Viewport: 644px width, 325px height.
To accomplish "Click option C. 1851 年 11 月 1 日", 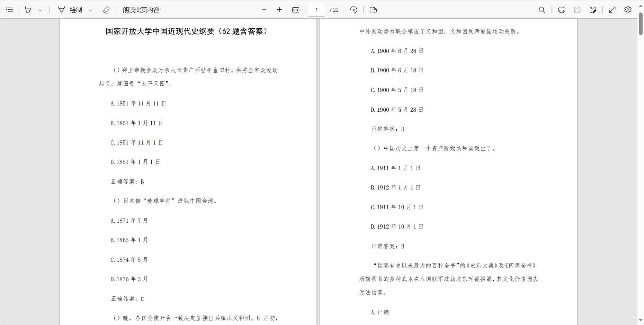I will tap(137, 142).
